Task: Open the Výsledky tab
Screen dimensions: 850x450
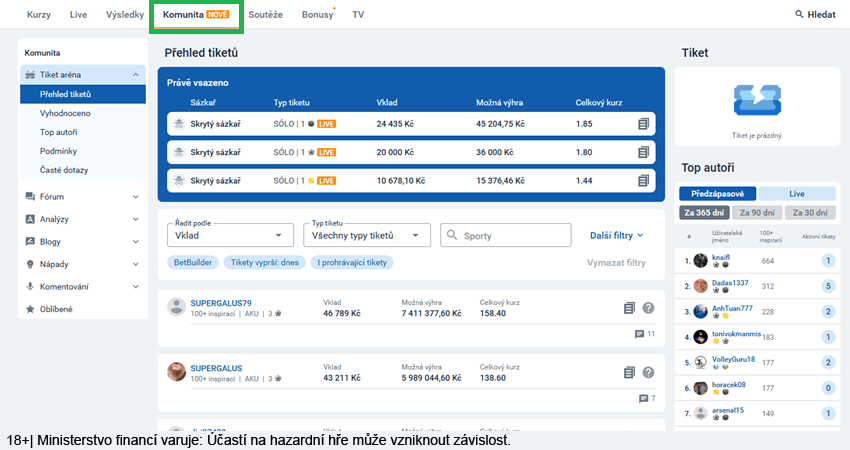Action: 125,15
